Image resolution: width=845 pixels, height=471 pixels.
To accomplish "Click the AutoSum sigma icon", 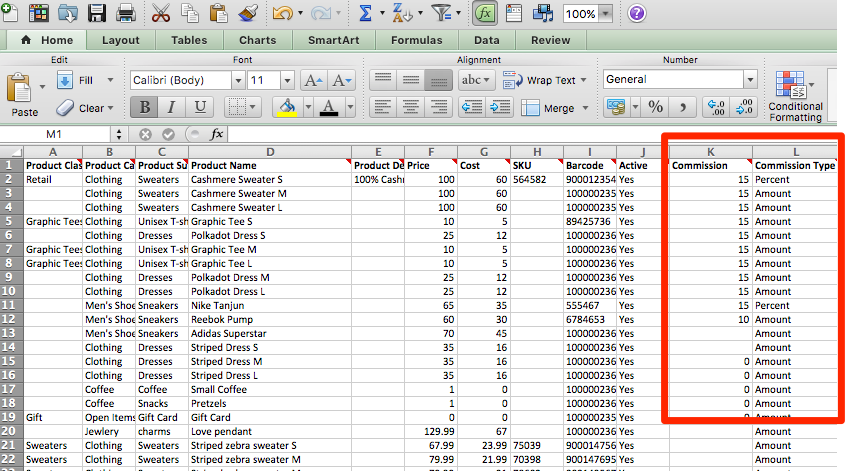I will pos(366,13).
